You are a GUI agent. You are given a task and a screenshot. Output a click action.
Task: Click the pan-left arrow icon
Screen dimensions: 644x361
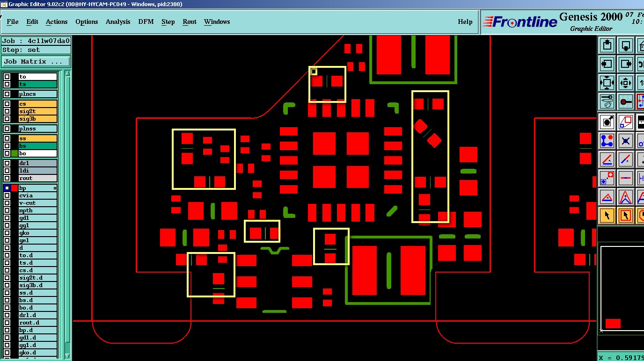(x=607, y=64)
